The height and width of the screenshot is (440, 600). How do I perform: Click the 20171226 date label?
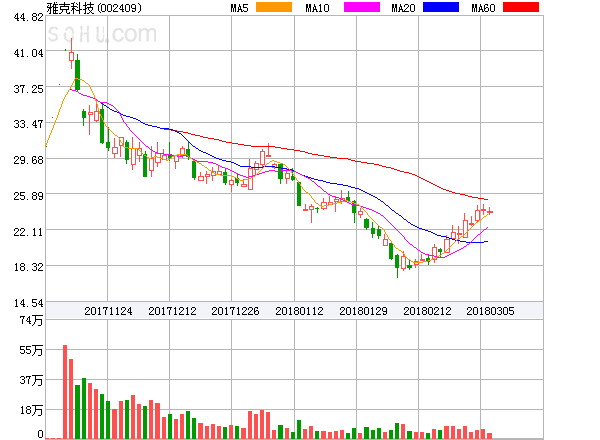tap(235, 311)
